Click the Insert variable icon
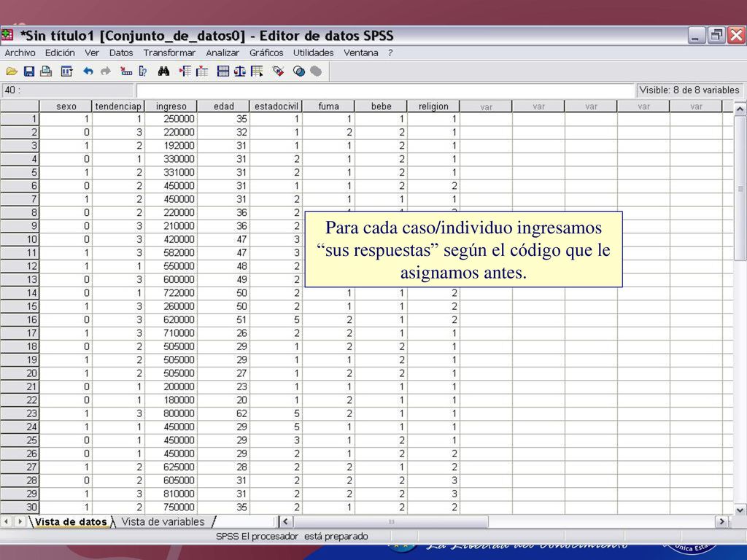The image size is (747, 560). (202, 71)
